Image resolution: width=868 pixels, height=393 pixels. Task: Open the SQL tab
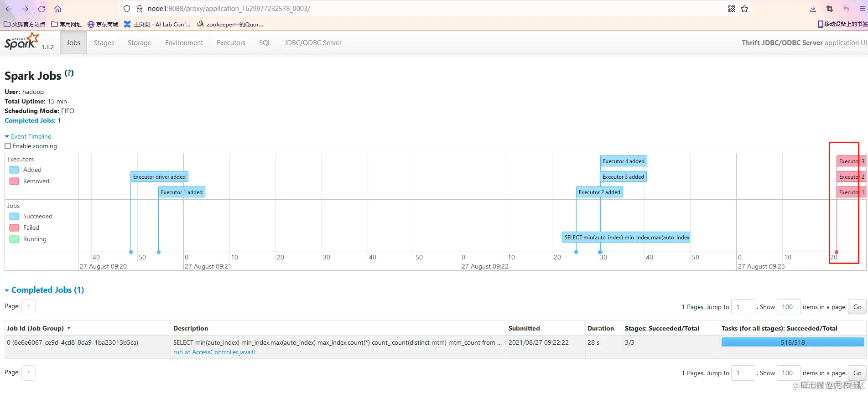(x=265, y=43)
